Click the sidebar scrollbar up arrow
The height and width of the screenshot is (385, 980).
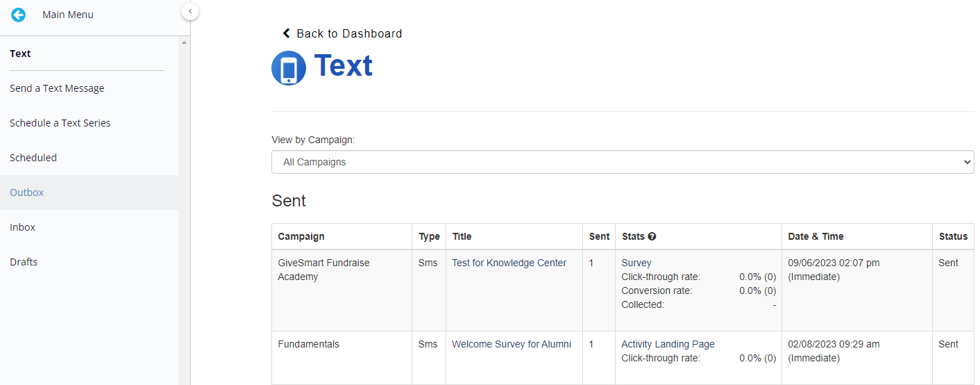(x=184, y=43)
